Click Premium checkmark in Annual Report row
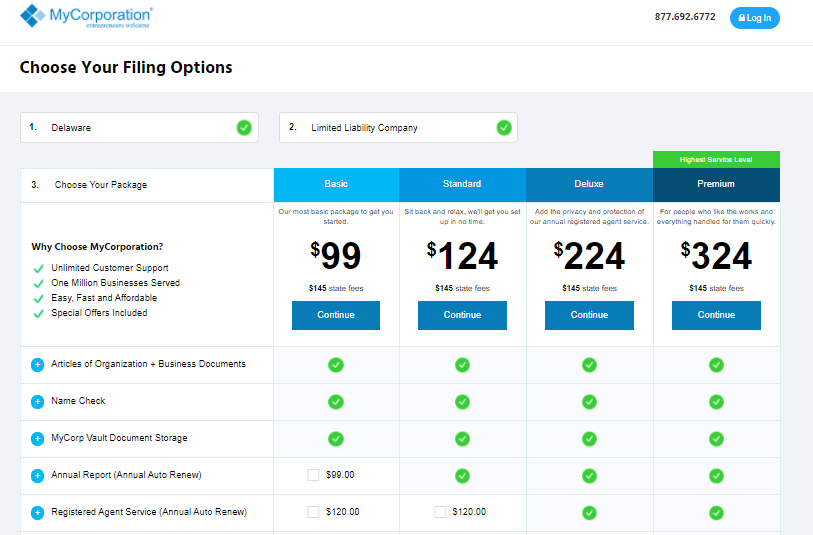 tap(717, 476)
